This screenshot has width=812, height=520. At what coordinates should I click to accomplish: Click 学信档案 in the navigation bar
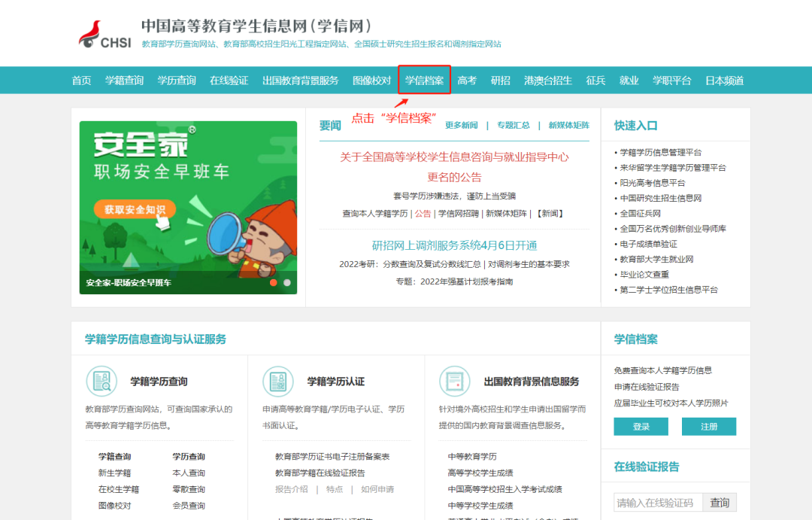424,81
